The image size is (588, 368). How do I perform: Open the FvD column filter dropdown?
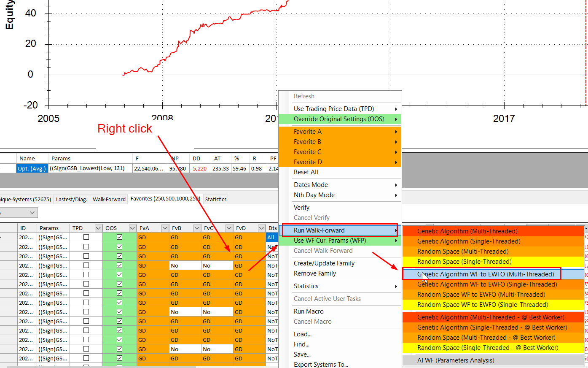[x=261, y=228]
